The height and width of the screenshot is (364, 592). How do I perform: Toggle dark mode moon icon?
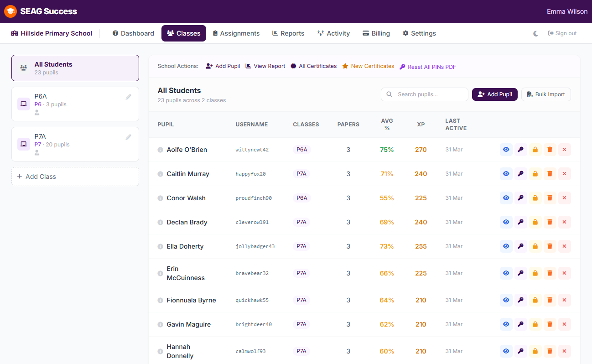point(536,33)
